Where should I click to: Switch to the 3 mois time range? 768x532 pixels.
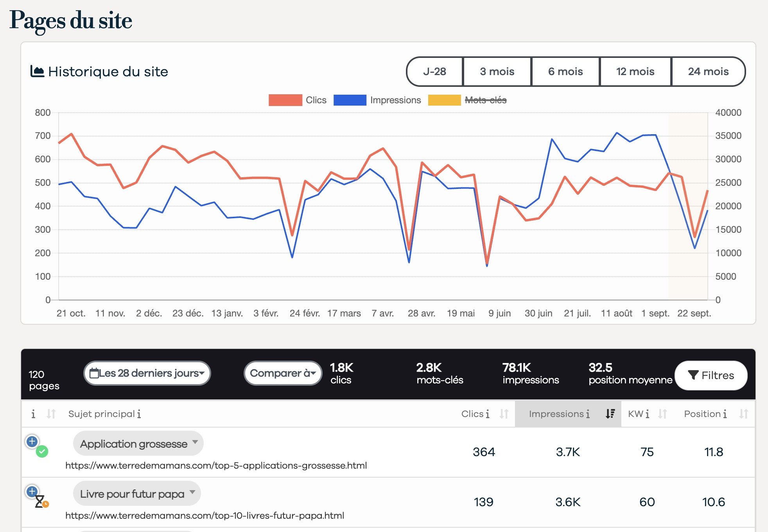pyautogui.click(x=497, y=72)
